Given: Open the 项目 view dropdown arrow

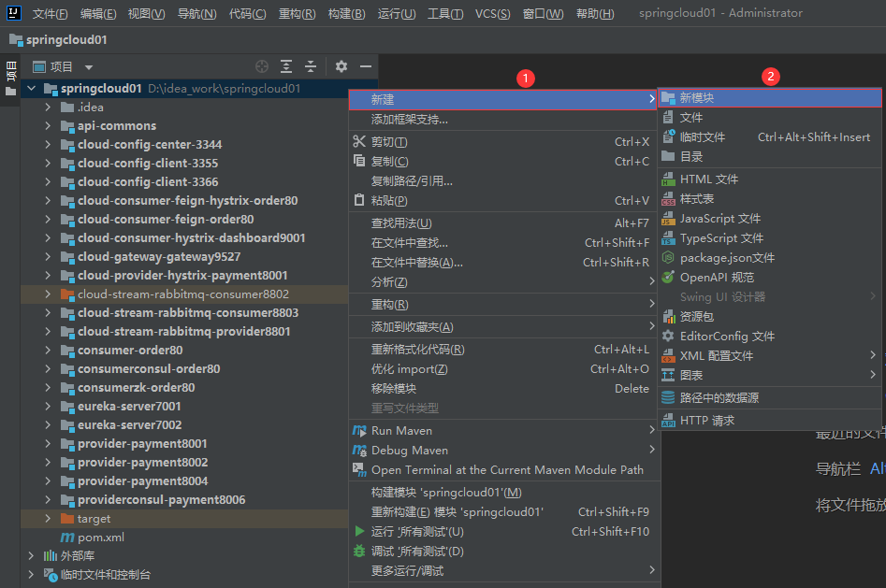Looking at the screenshot, I should (x=89, y=67).
